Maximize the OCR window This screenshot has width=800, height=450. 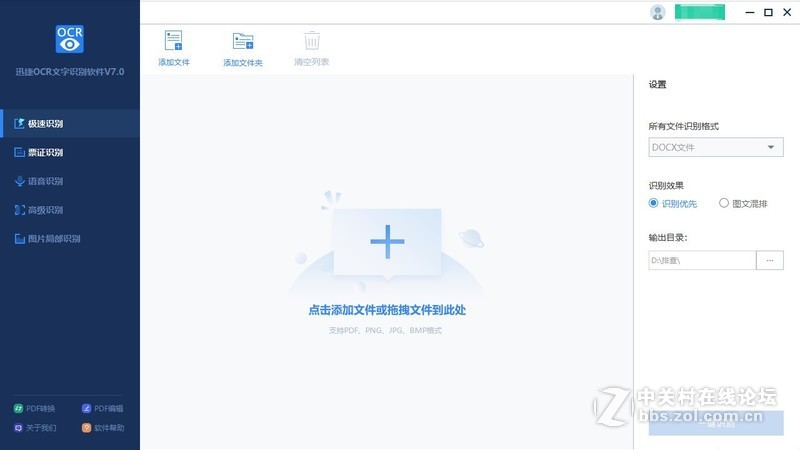click(768, 12)
